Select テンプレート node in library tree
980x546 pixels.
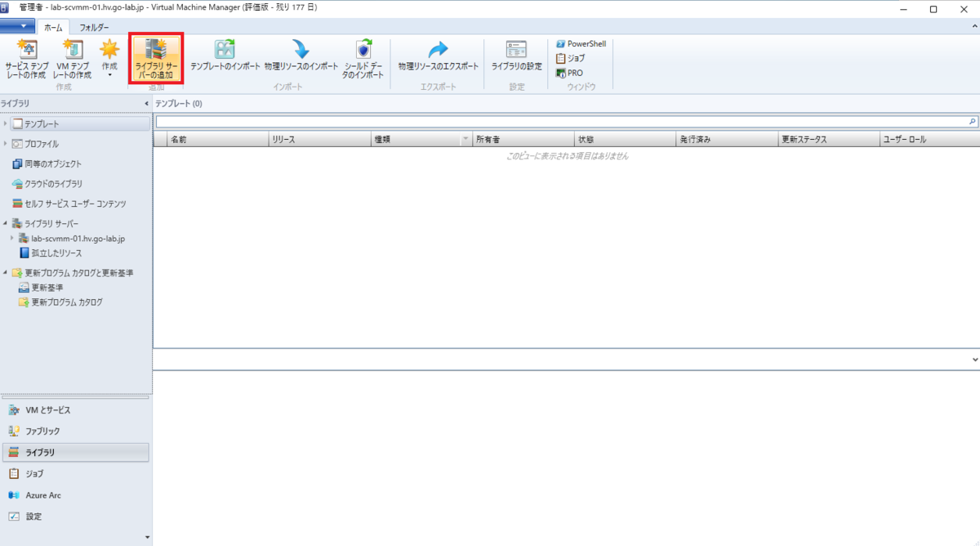click(x=78, y=123)
